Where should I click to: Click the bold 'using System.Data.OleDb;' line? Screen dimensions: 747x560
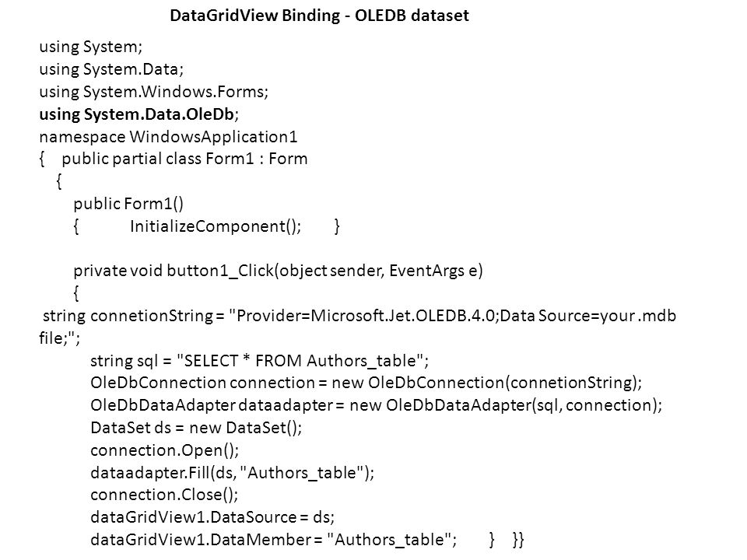(139, 114)
